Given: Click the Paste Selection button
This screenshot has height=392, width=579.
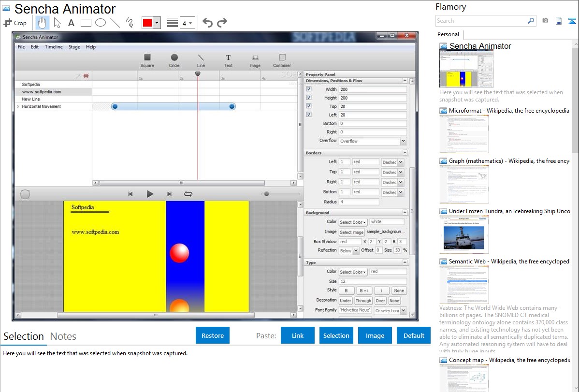Looking at the screenshot, I should pos(336,335).
